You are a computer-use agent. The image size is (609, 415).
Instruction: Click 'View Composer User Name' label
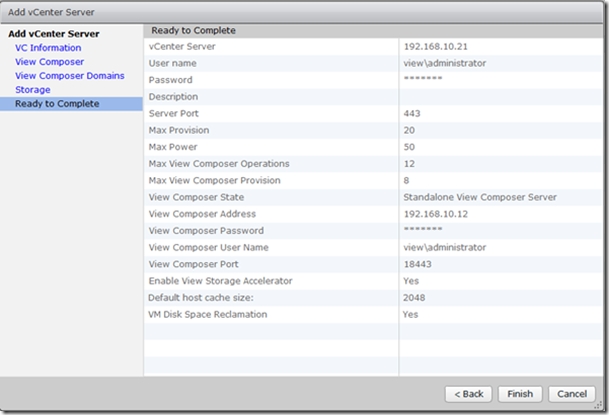(x=209, y=247)
